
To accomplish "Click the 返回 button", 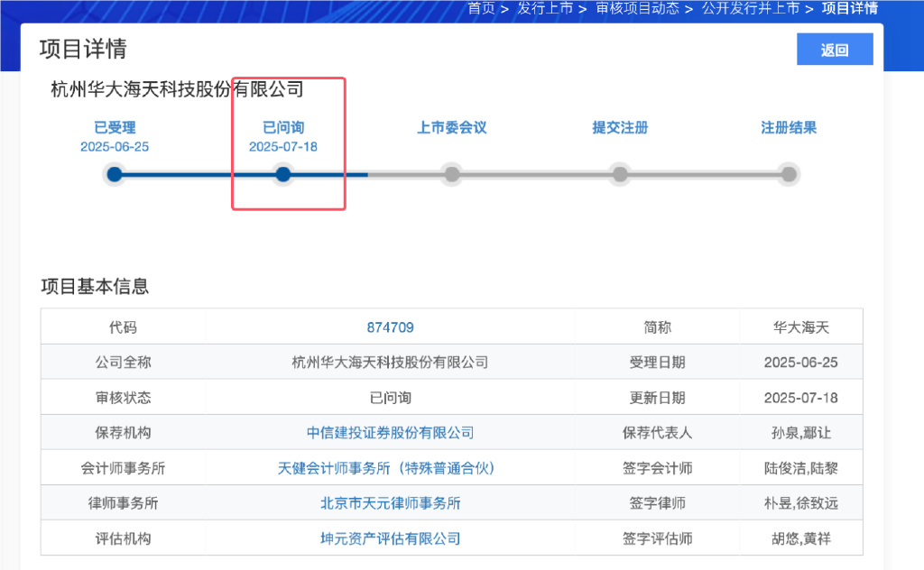I will coord(835,50).
